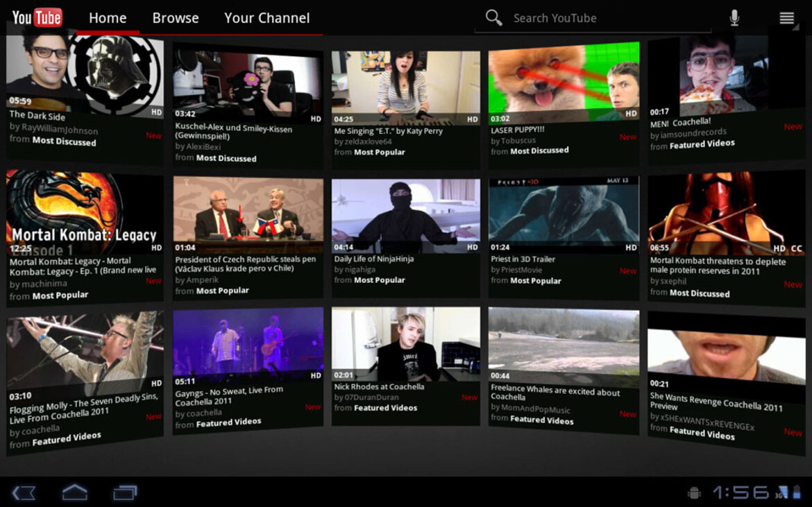Open the Your Channel tab
This screenshot has height=507, width=812.
click(267, 18)
